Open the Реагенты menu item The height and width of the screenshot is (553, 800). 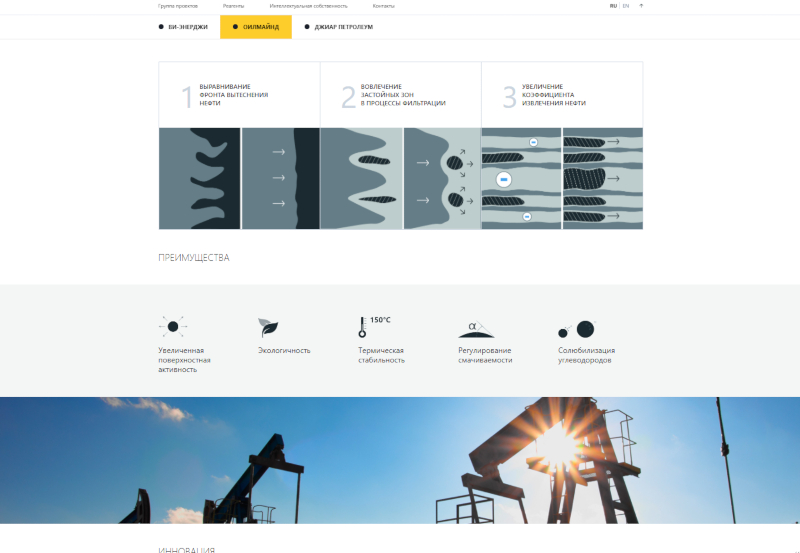coord(233,6)
